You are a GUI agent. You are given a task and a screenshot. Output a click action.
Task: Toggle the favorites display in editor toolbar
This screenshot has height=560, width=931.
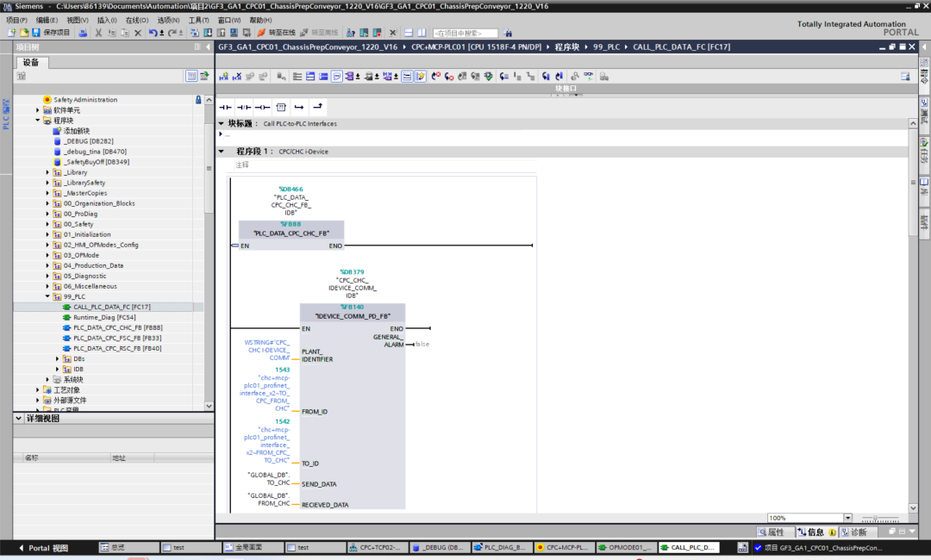click(x=421, y=77)
